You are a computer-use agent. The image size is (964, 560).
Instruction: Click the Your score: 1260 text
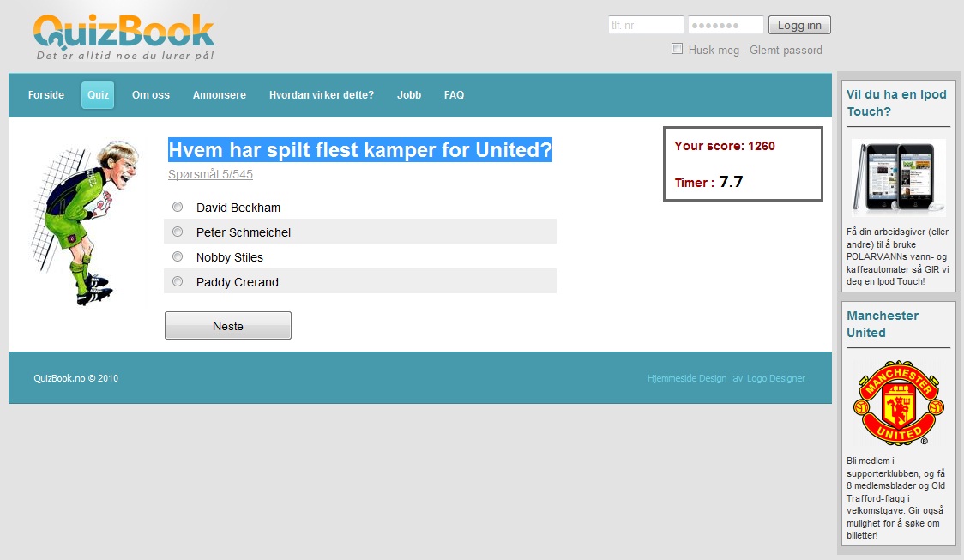pos(724,146)
